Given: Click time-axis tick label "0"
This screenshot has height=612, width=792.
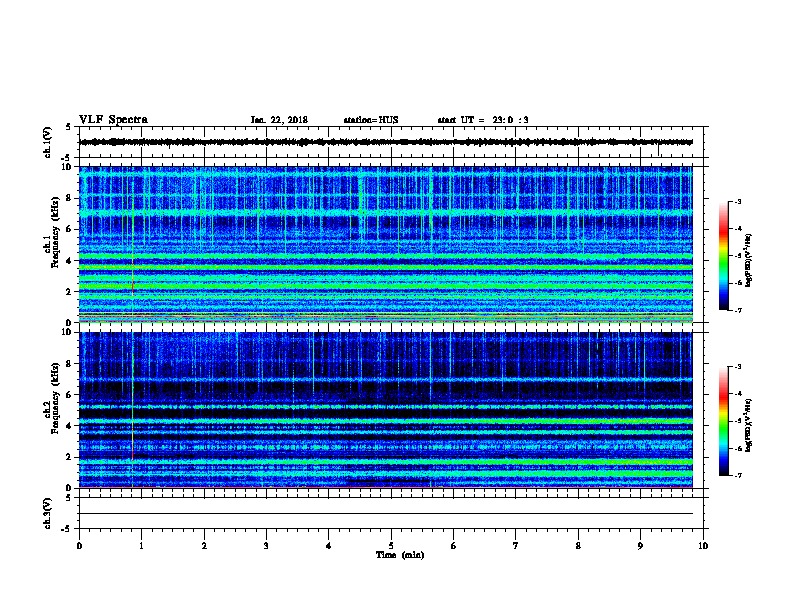Looking at the screenshot, I should pyautogui.click(x=79, y=546).
